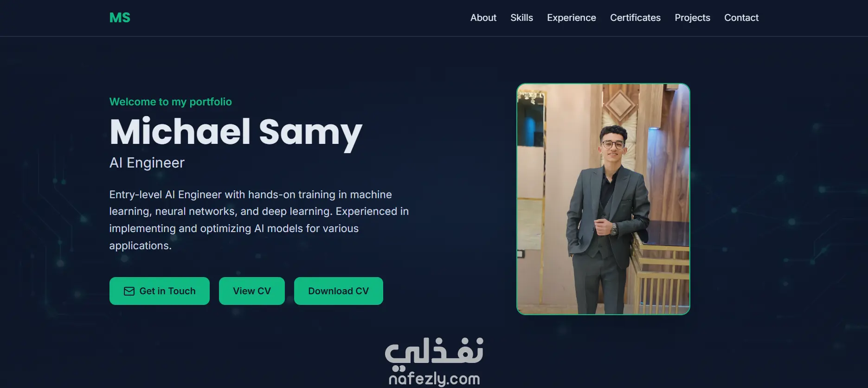Go to Skills in the navigation

(521, 18)
